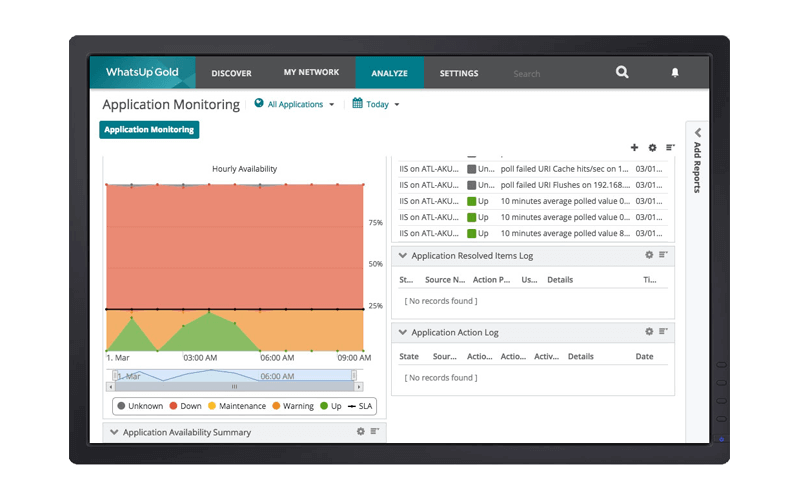Open Application Action Log menu icon

[663, 331]
